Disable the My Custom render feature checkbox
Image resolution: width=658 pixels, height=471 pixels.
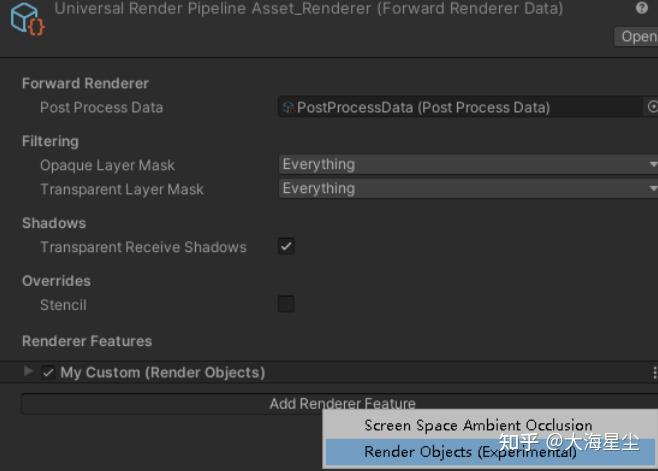pyautogui.click(x=48, y=372)
